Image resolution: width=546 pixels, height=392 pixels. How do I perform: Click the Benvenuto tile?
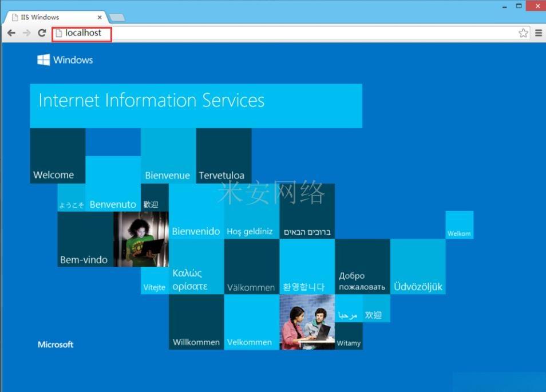[113, 184]
